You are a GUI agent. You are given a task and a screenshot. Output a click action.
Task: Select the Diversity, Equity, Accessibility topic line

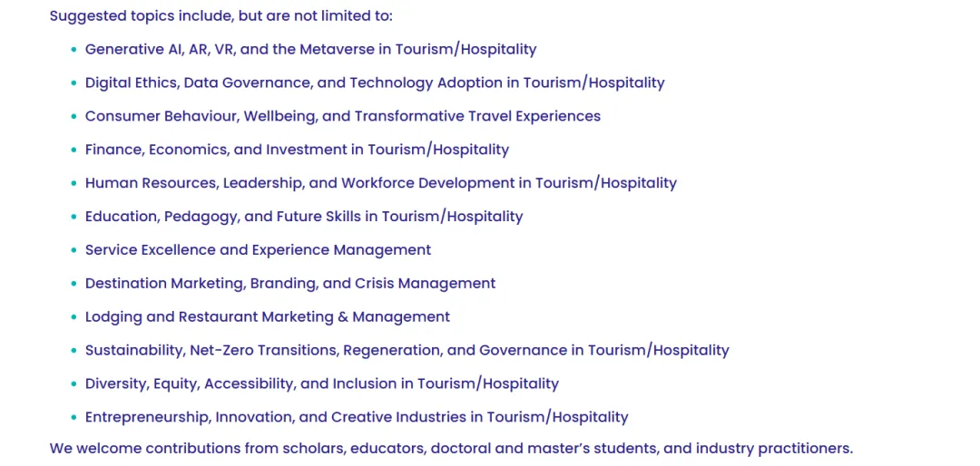click(x=322, y=383)
